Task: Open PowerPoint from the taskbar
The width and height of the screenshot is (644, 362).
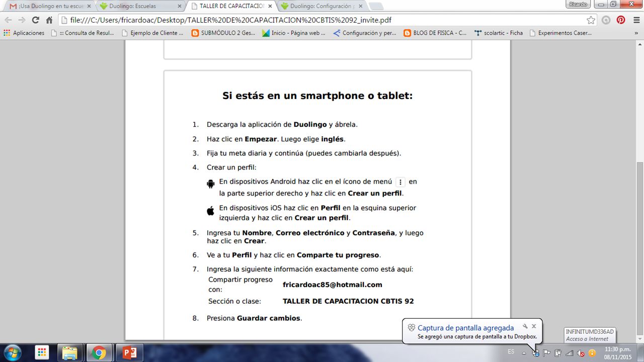Action: [x=129, y=353]
